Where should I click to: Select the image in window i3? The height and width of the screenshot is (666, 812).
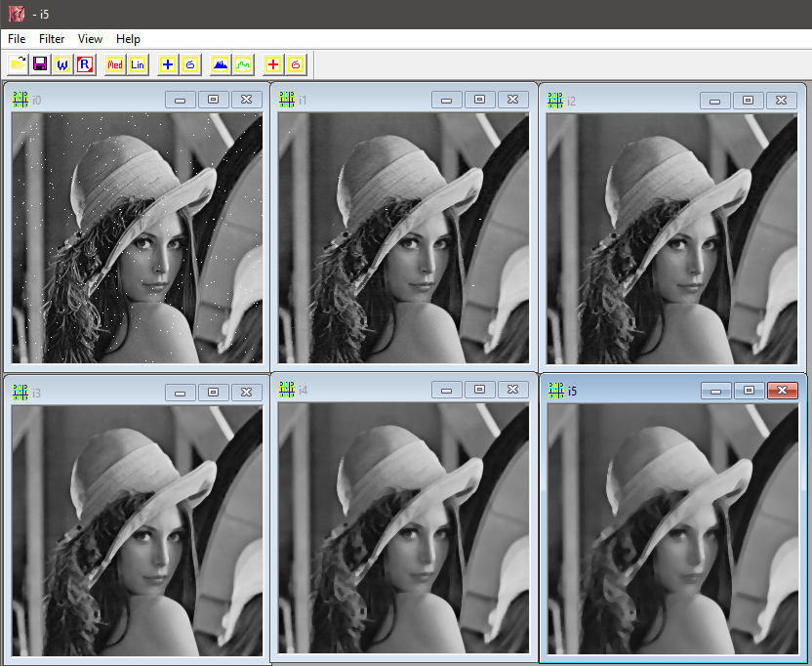coord(138,530)
